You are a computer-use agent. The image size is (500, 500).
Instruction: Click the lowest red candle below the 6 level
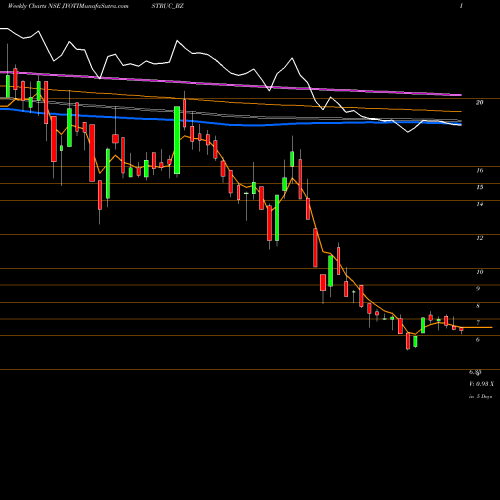408,341
